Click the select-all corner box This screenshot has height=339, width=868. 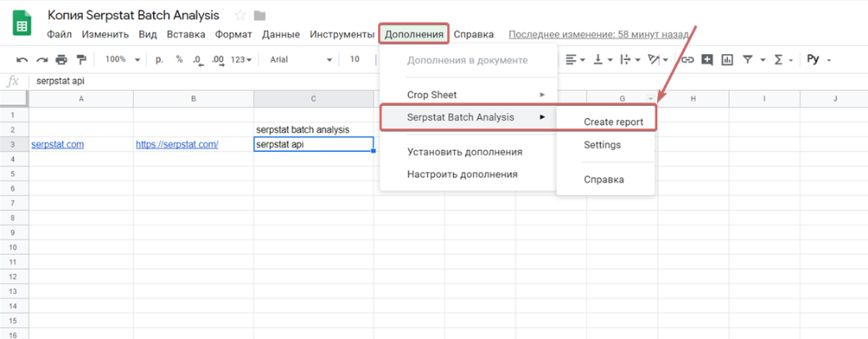(x=14, y=98)
